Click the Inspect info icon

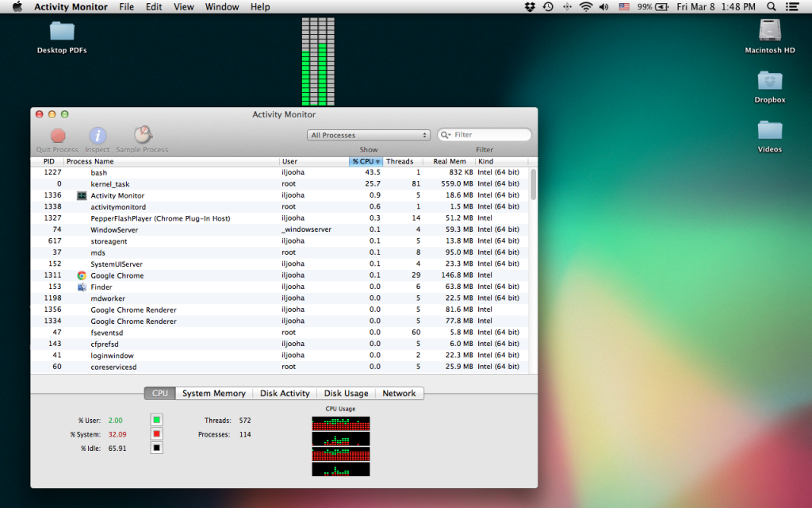(x=98, y=136)
